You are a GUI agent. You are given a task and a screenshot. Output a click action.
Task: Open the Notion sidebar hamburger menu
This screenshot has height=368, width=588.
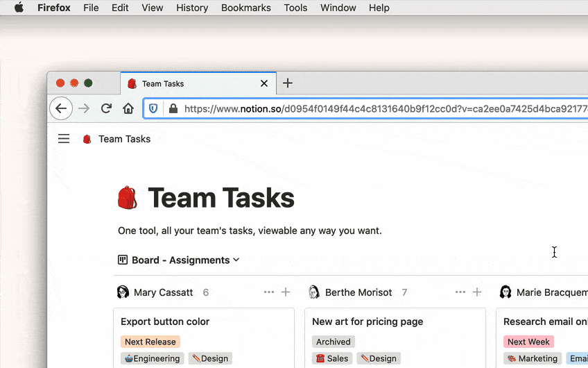click(x=64, y=139)
